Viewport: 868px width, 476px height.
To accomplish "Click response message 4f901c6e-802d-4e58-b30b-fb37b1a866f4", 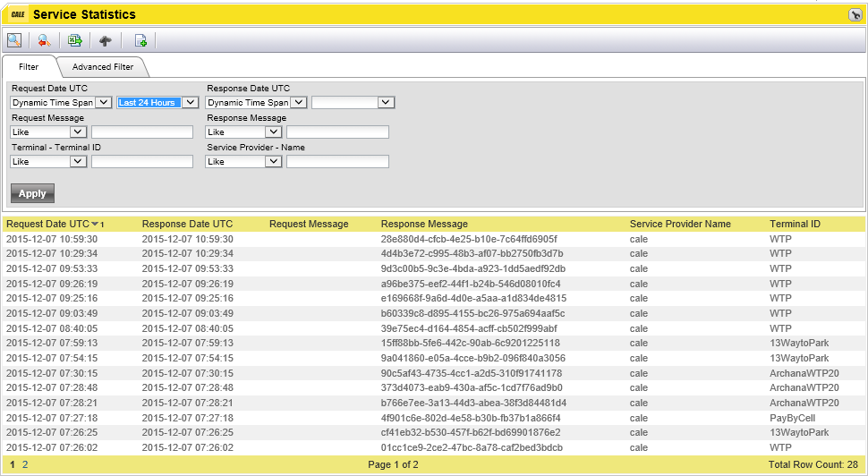I will pyautogui.click(x=471, y=418).
